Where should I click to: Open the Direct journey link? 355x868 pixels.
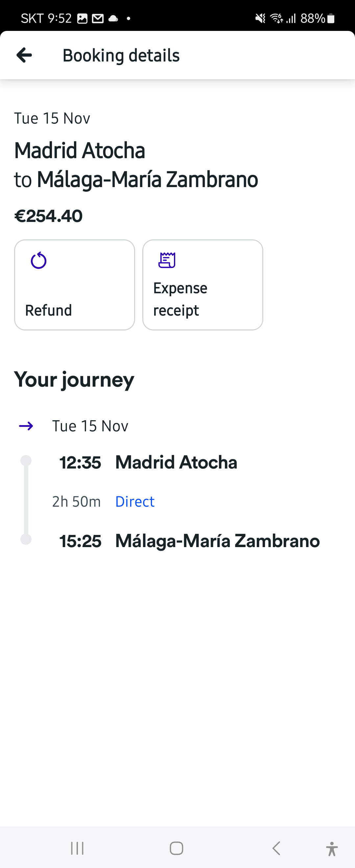pos(135,501)
